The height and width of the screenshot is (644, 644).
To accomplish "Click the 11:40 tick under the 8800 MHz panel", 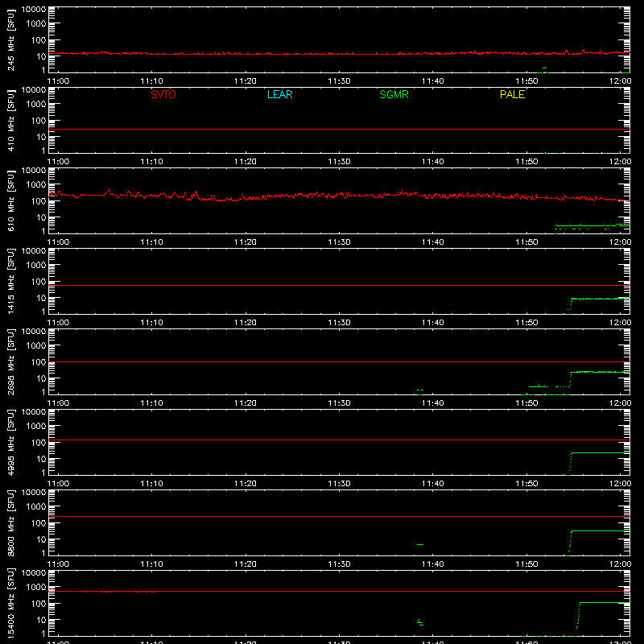I will 433,564.
